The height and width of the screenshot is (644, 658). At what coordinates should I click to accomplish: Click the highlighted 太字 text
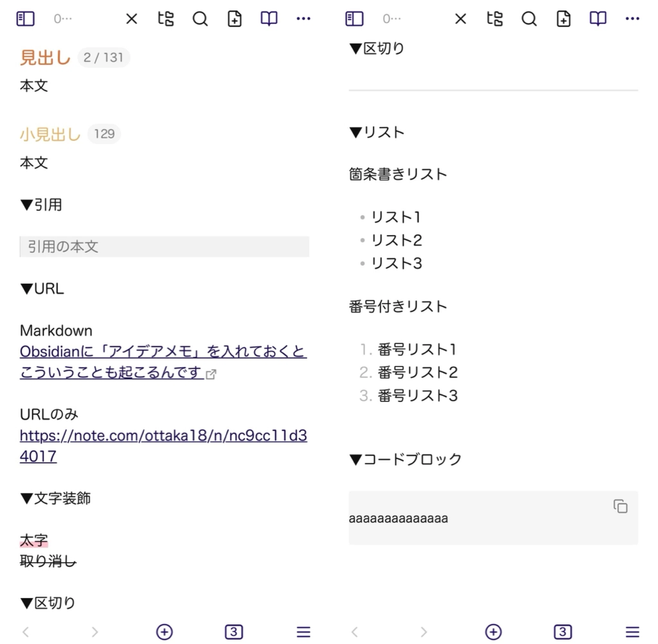click(34, 540)
